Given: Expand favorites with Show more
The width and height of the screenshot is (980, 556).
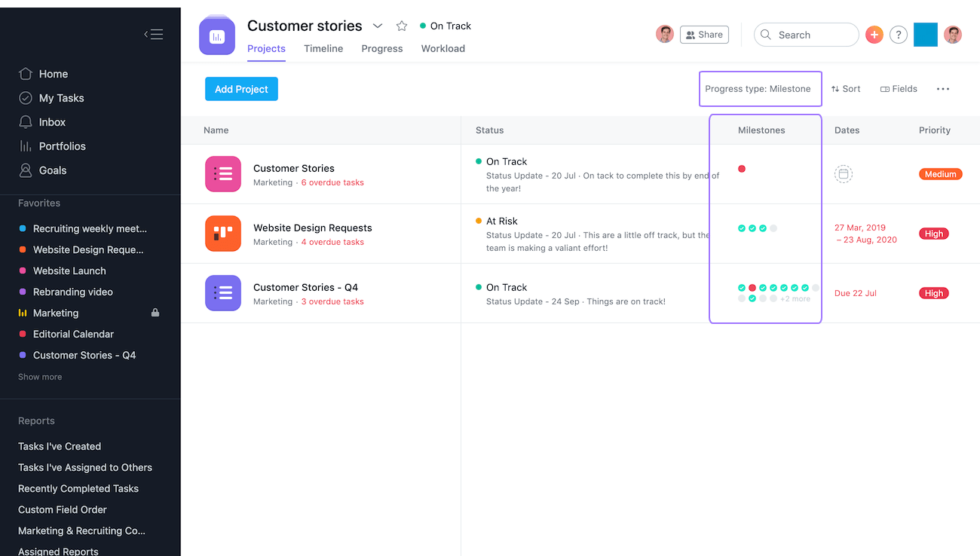Looking at the screenshot, I should (x=40, y=377).
